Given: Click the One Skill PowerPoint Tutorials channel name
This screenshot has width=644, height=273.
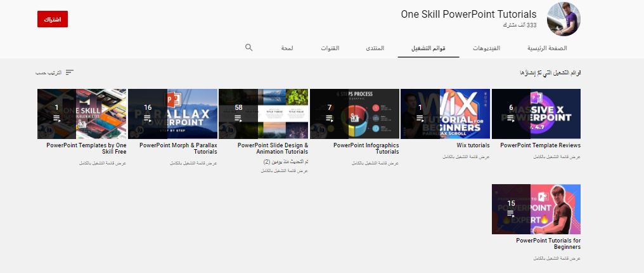Looking at the screenshot, I should pyautogui.click(x=468, y=15).
